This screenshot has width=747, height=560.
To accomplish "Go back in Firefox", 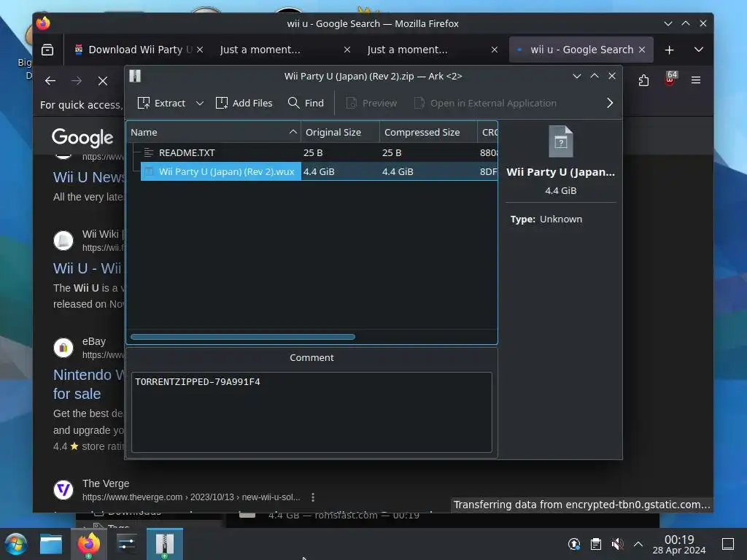I will pos(50,81).
